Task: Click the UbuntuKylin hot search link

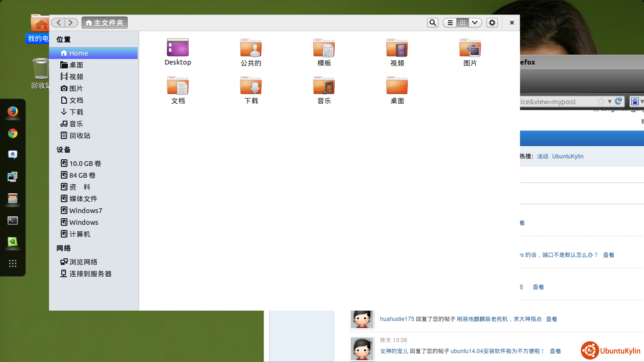Action: pyautogui.click(x=568, y=156)
